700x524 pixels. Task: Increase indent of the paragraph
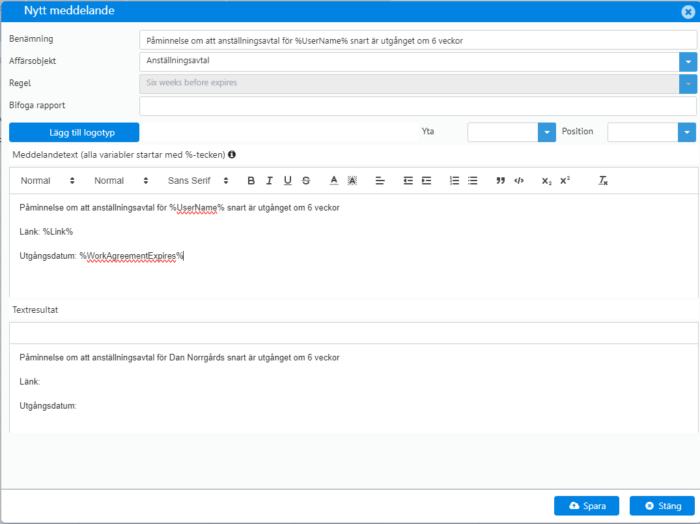(x=426, y=180)
